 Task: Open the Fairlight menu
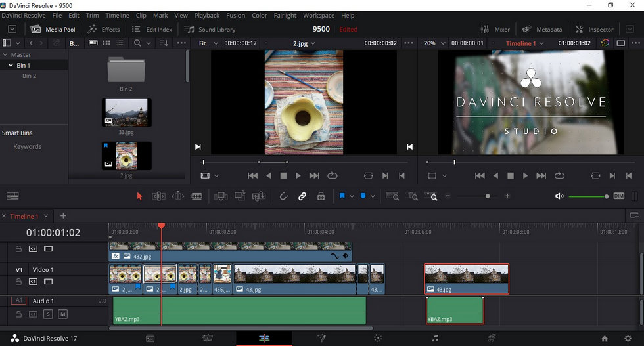click(285, 16)
